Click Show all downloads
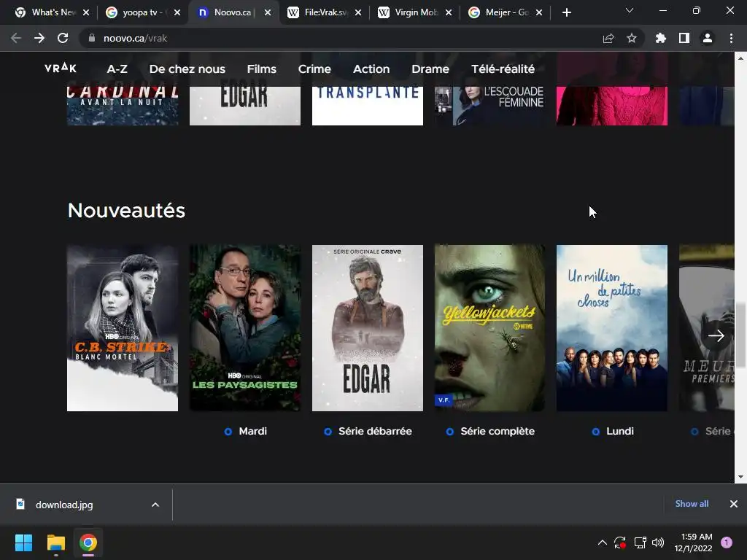This screenshot has width=747, height=560. pyautogui.click(x=692, y=504)
